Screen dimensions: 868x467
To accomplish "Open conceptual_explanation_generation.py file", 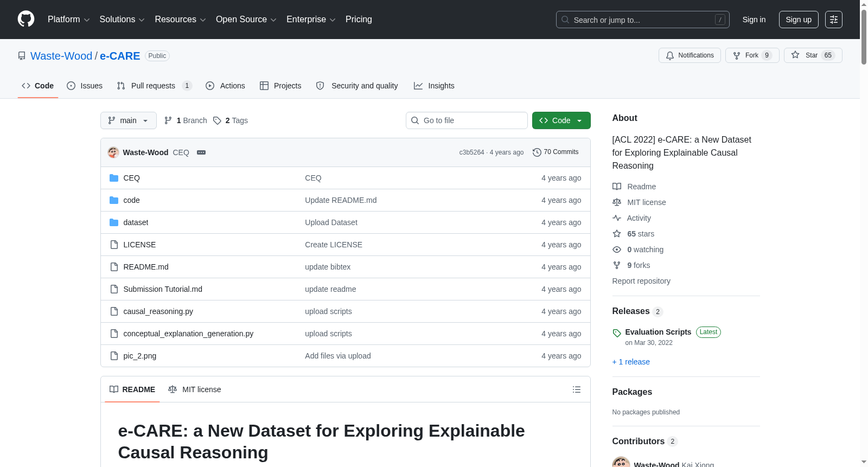I will pyautogui.click(x=188, y=334).
